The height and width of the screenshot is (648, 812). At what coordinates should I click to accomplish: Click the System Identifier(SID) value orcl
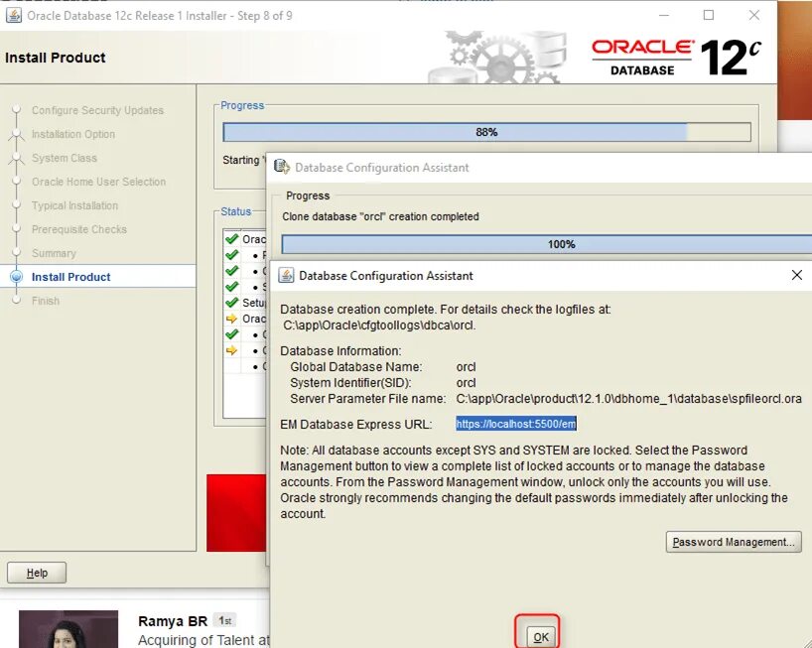tap(466, 383)
